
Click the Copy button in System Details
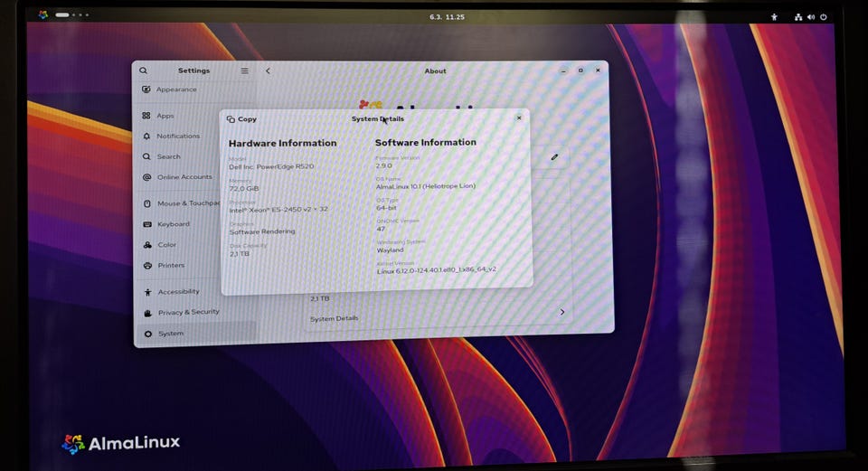[x=241, y=119]
